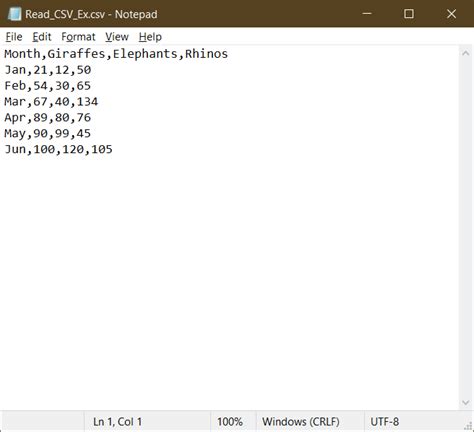Open the View menu
The image size is (474, 432).
(117, 37)
